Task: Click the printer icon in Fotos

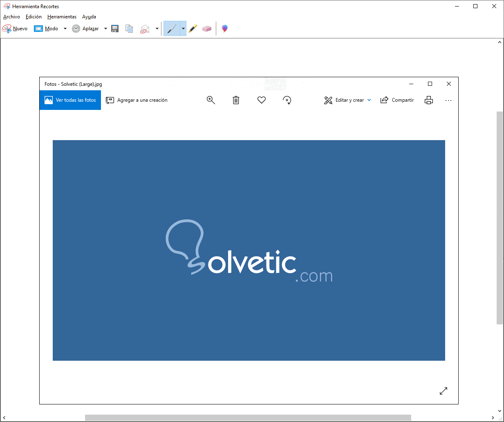Action: (429, 100)
